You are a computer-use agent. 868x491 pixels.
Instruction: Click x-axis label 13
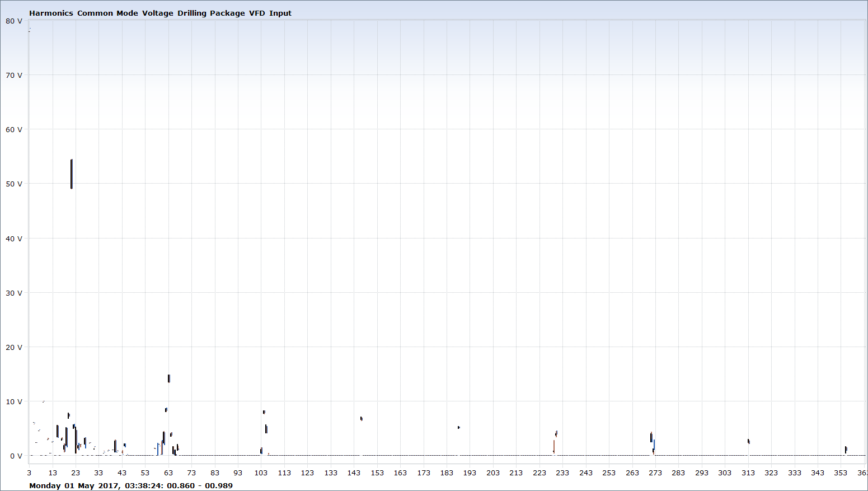(53, 473)
